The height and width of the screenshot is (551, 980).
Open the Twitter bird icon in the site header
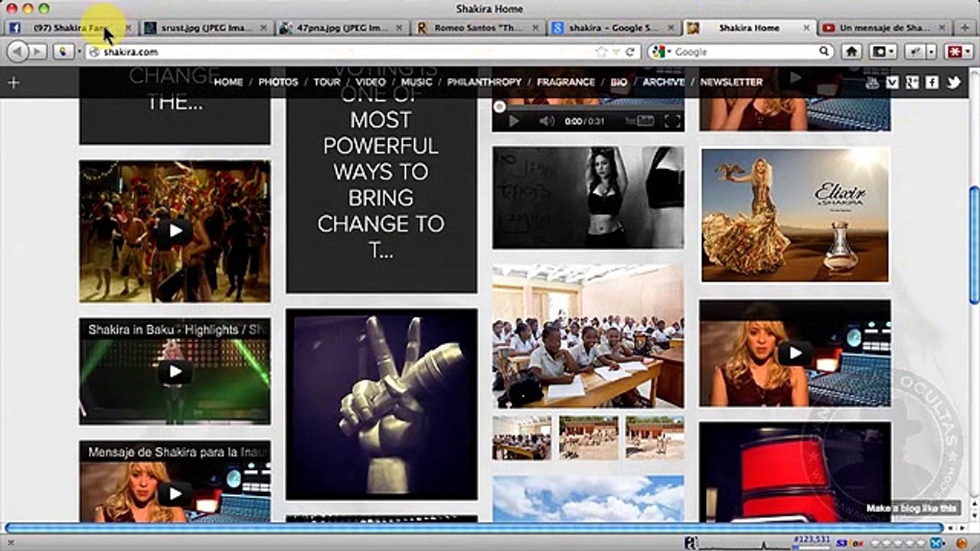pyautogui.click(x=953, y=83)
